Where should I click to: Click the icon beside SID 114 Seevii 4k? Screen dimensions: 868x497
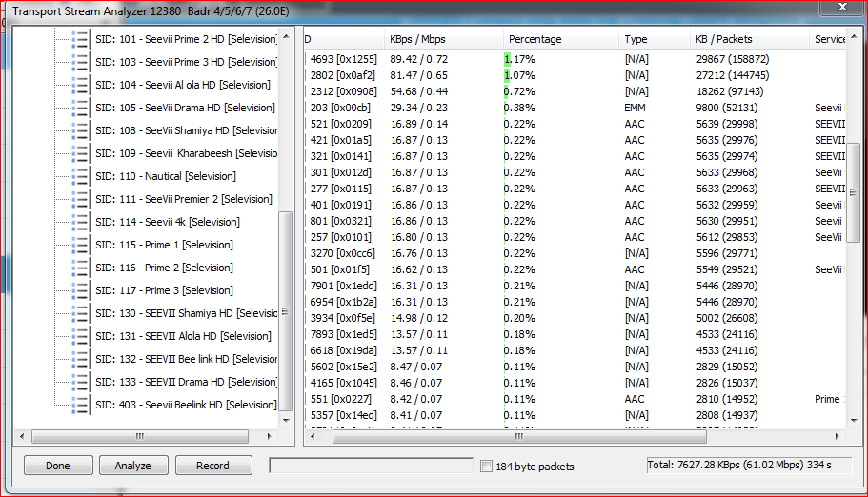click(81, 222)
